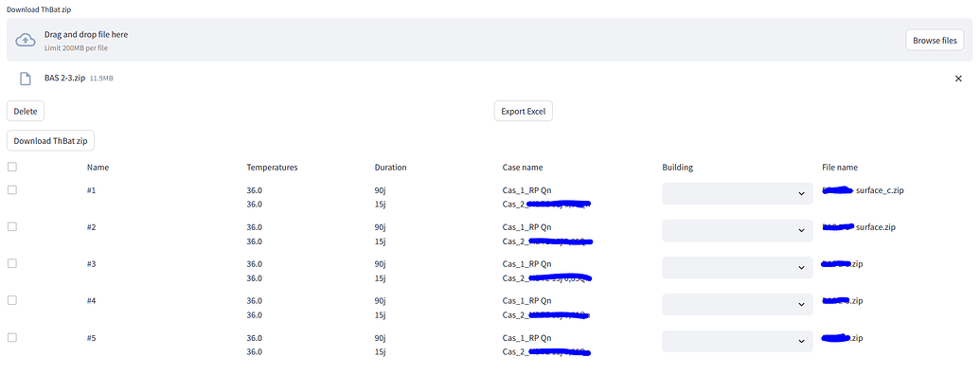The image size is (980, 375).
Task: Click the Delete button
Action: (26, 111)
